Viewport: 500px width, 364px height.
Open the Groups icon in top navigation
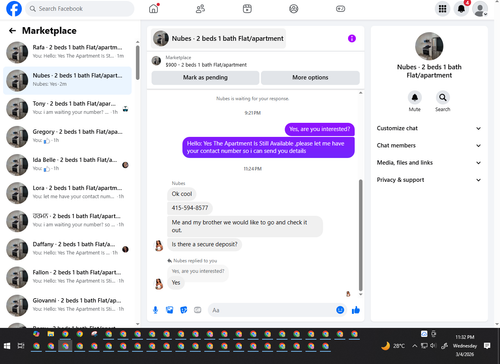click(294, 9)
